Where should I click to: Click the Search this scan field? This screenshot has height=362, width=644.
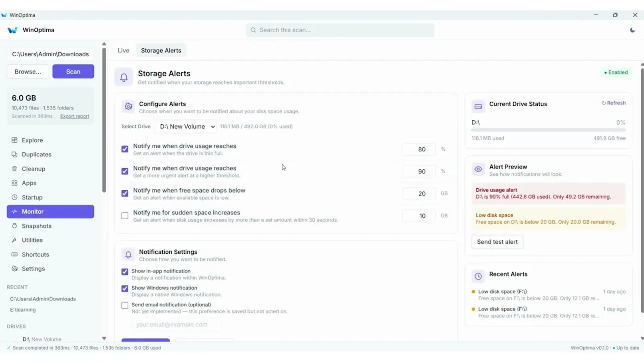tap(340, 30)
